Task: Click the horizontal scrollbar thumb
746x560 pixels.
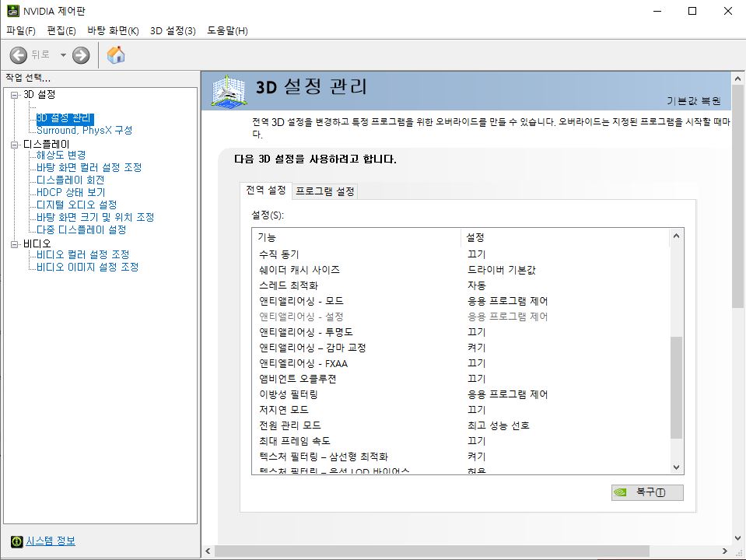Action: pos(432,551)
